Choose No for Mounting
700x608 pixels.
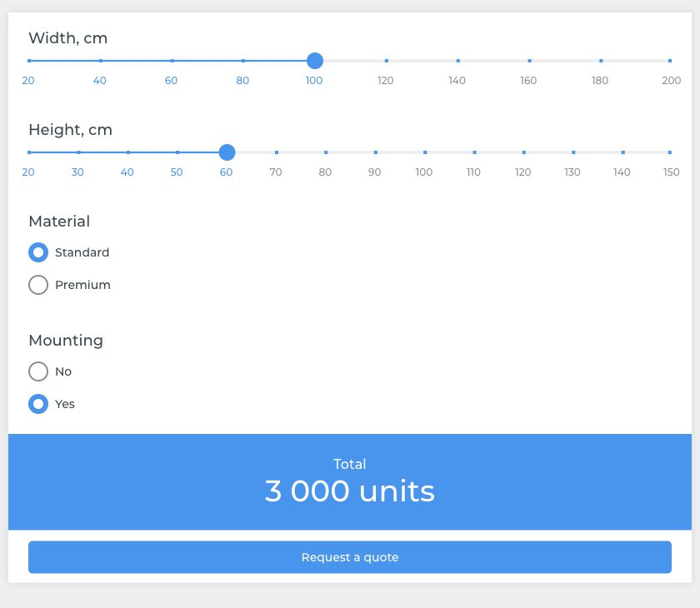[x=38, y=371]
